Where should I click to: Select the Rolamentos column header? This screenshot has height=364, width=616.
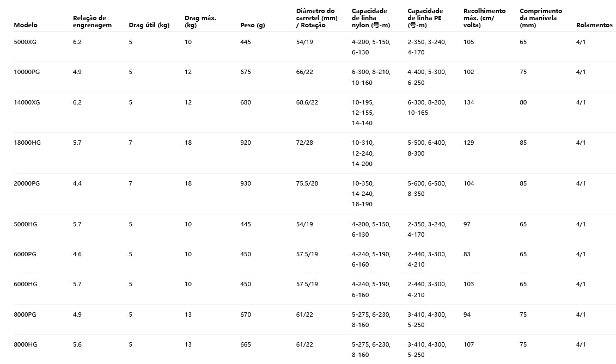point(594,26)
